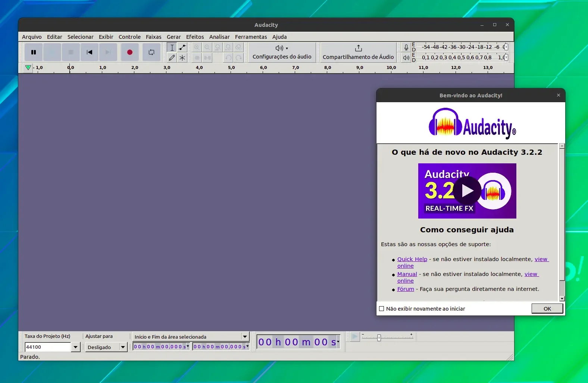The width and height of the screenshot is (588, 383).
Task: Open format arrow of selection end time
Action: pos(247,346)
